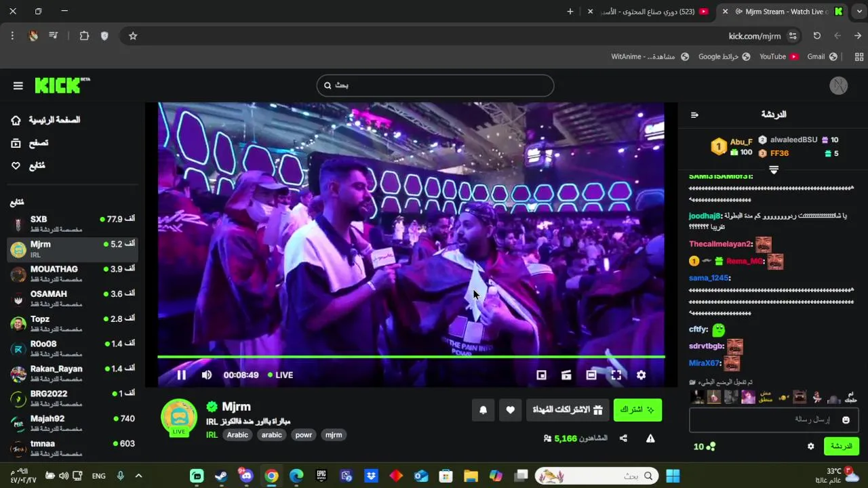Toggle theater mode in video player
Screen dimensions: 868x488
(591, 375)
